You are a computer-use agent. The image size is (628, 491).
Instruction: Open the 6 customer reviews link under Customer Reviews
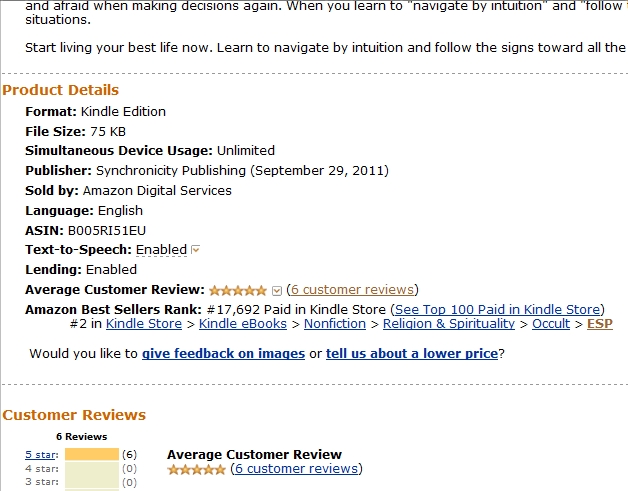tap(296, 469)
